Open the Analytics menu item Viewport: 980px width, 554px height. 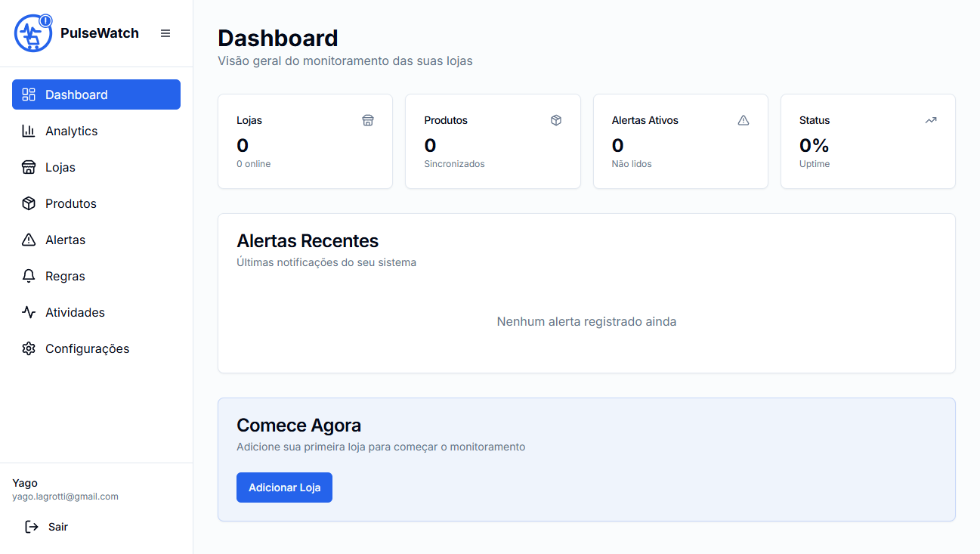pyautogui.click(x=72, y=131)
